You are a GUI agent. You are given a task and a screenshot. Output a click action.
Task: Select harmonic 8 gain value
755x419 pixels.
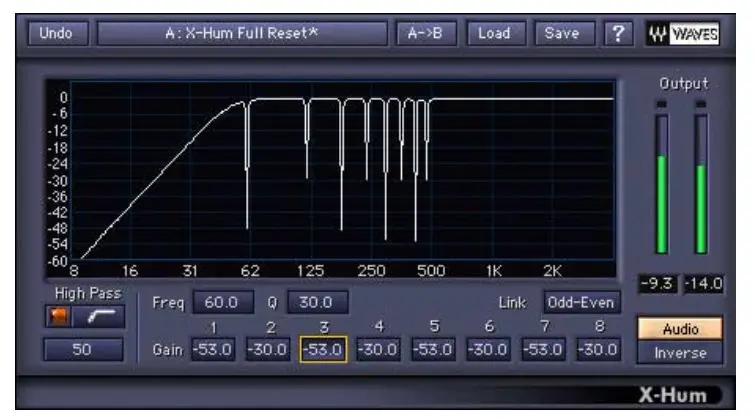coord(599,349)
